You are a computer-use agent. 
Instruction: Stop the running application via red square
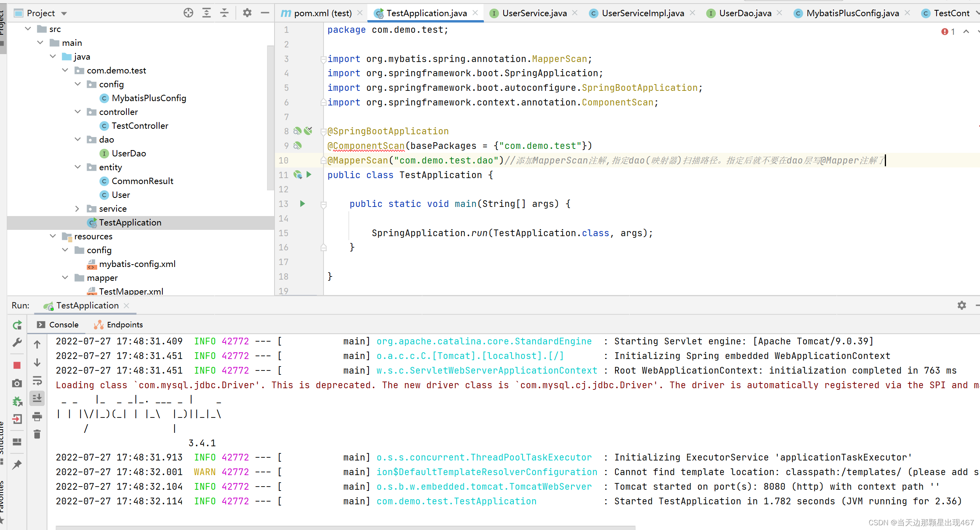[x=17, y=365]
